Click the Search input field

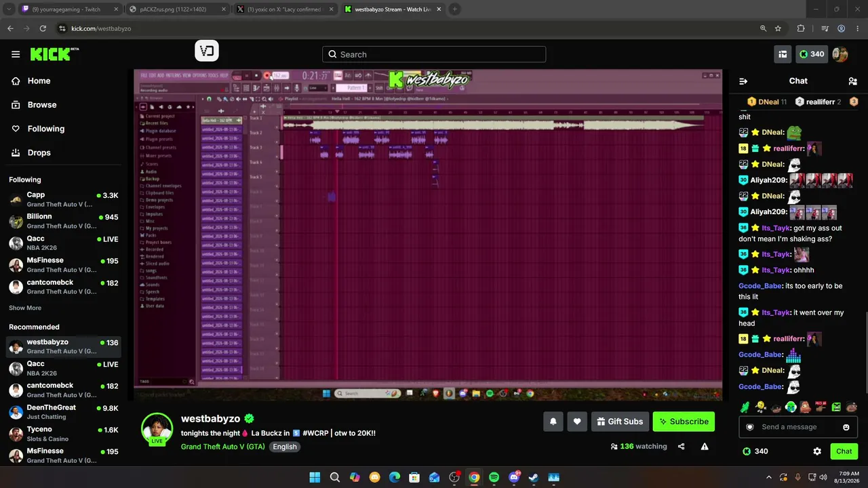[x=434, y=54]
